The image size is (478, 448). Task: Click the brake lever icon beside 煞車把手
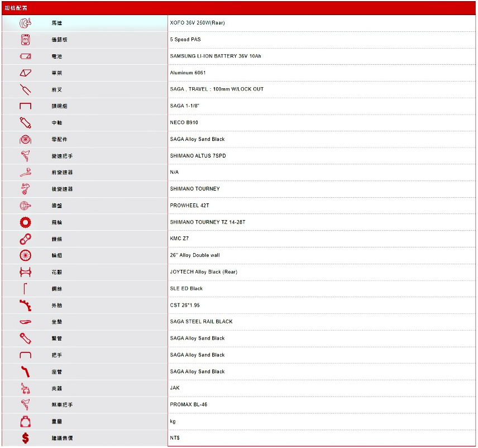point(25,405)
